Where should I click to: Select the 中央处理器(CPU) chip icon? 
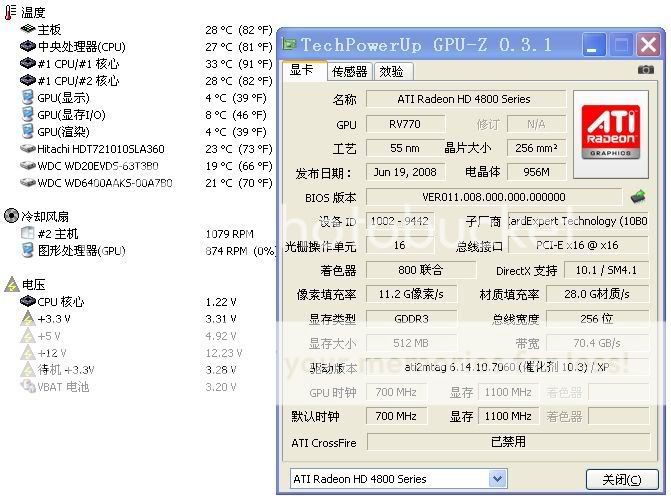[x=28, y=46]
